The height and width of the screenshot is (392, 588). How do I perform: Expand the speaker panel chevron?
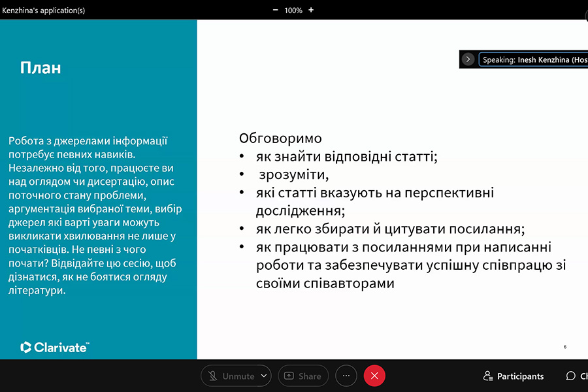tap(468, 59)
